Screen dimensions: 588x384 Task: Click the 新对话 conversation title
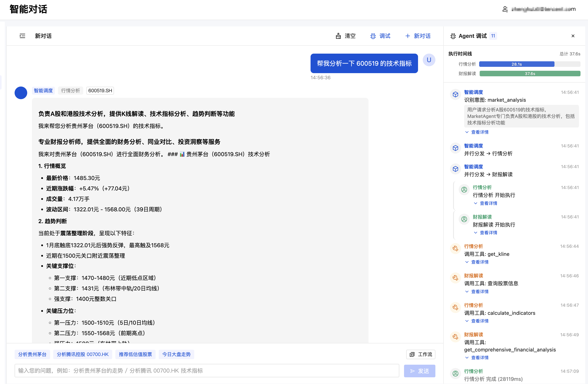[x=43, y=36]
